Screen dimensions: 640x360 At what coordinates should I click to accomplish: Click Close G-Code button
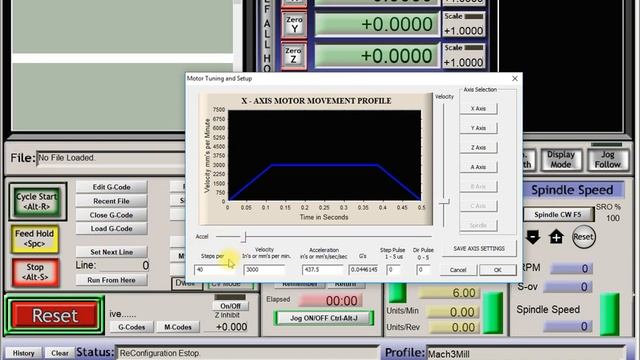111,215
